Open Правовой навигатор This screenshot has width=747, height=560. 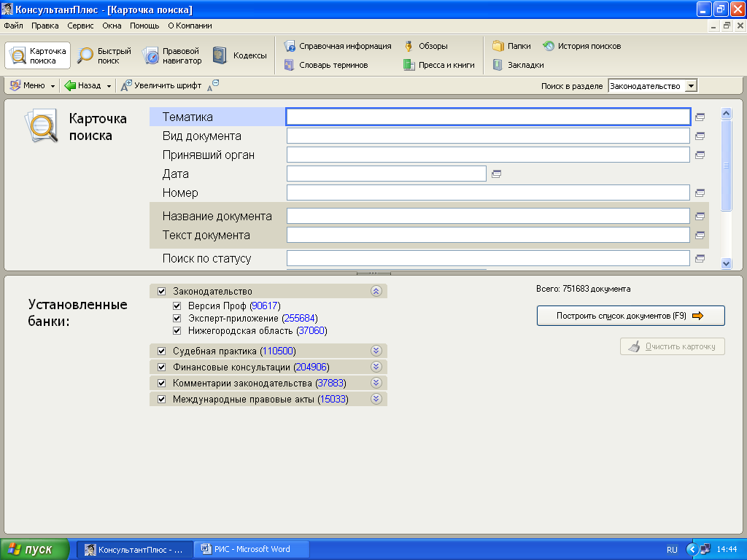(x=172, y=55)
